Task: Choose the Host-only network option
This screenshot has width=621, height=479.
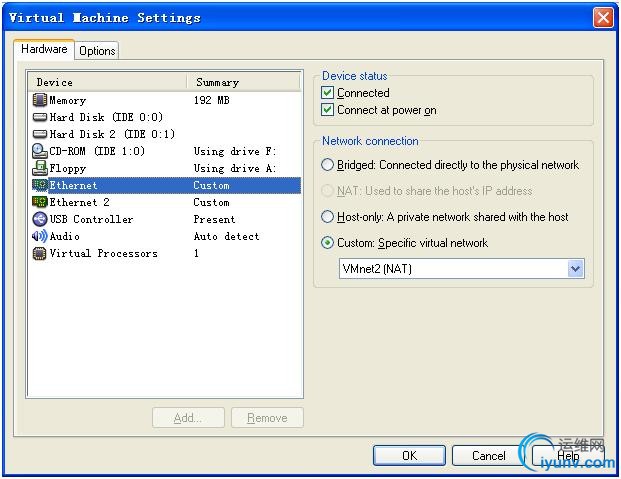Action: (327, 217)
